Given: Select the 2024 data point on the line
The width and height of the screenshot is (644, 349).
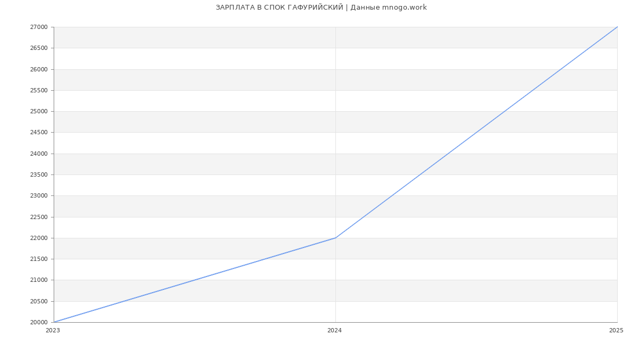Looking at the screenshot, I should point(335,238).
